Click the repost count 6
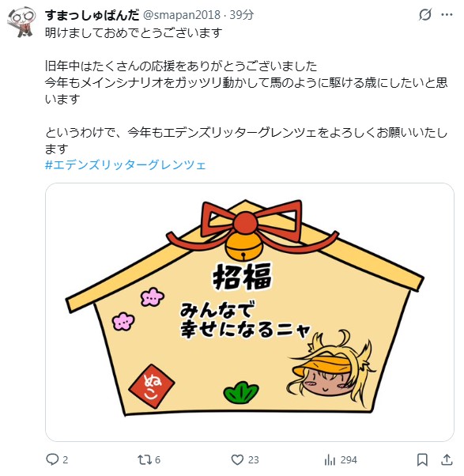The image size is (464, 476). point(157,460)
